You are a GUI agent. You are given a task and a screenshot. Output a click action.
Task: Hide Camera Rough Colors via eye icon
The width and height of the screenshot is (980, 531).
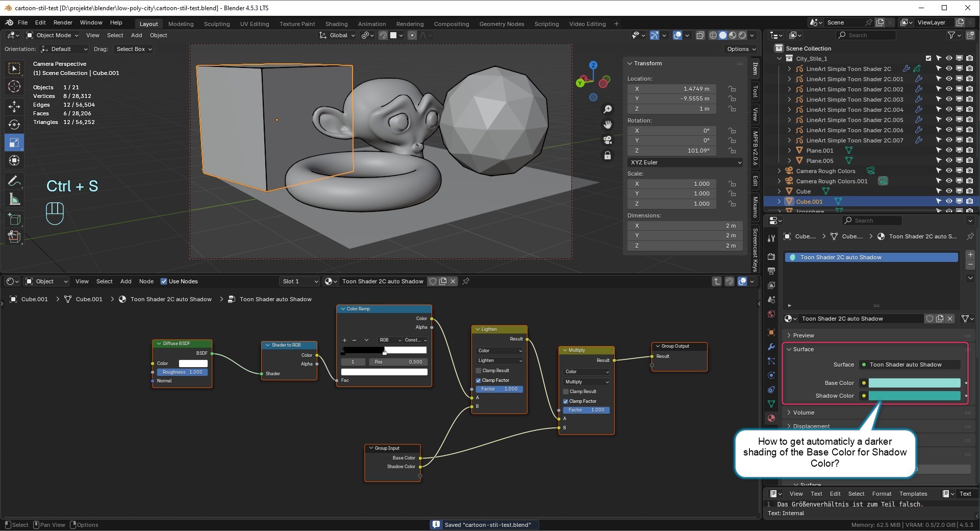(x=949, y=171)
